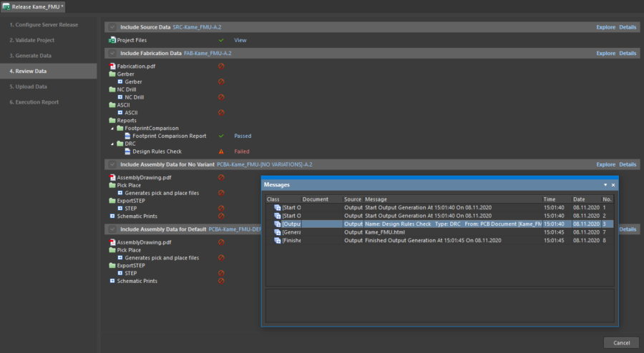Screen dimensions: 644x353
Task: Click the Fabrication.pdf file icon
Action: click(x=112, y=66)
